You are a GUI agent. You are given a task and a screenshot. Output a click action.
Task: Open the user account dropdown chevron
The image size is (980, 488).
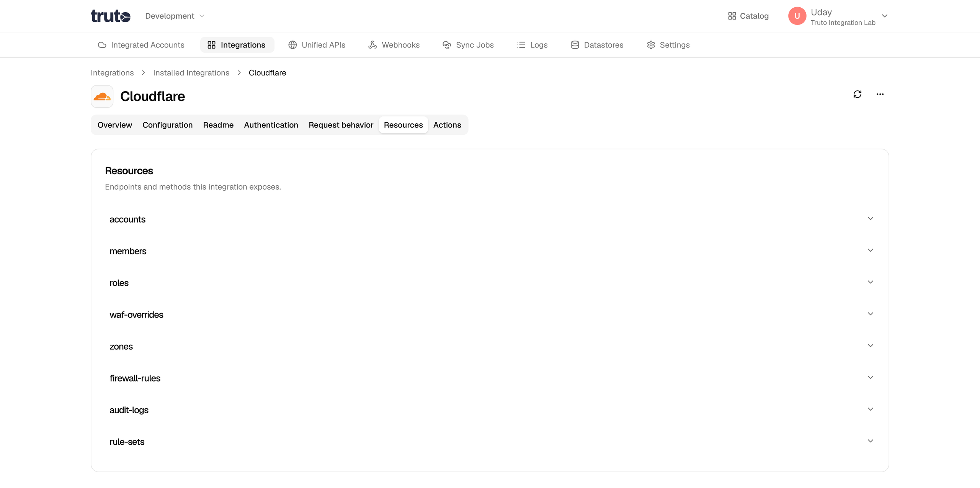tap(884, 16)
